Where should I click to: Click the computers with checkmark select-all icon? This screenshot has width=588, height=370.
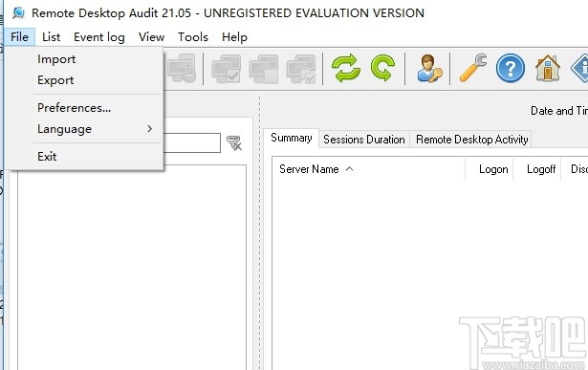tap(227, 69)
